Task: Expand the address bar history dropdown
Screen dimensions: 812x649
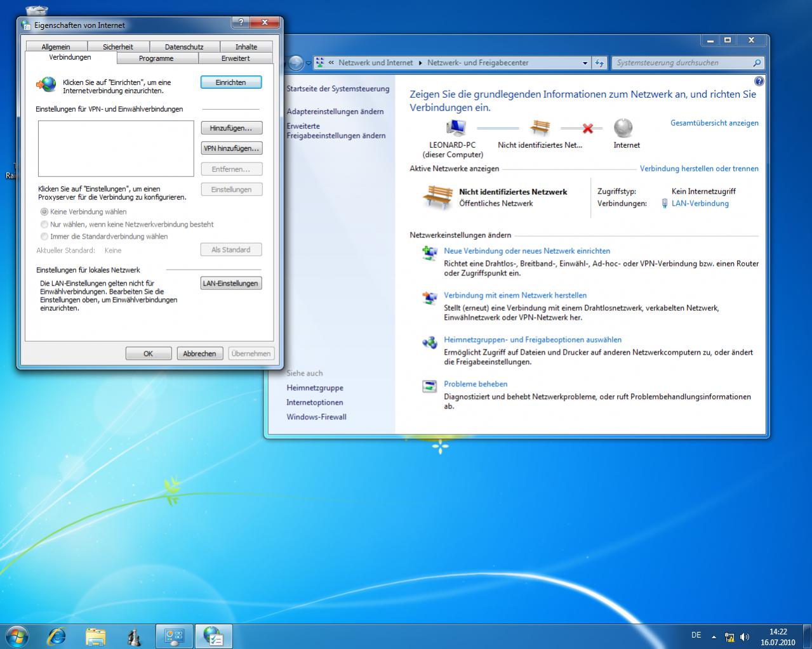Action: tap(585, 63)
